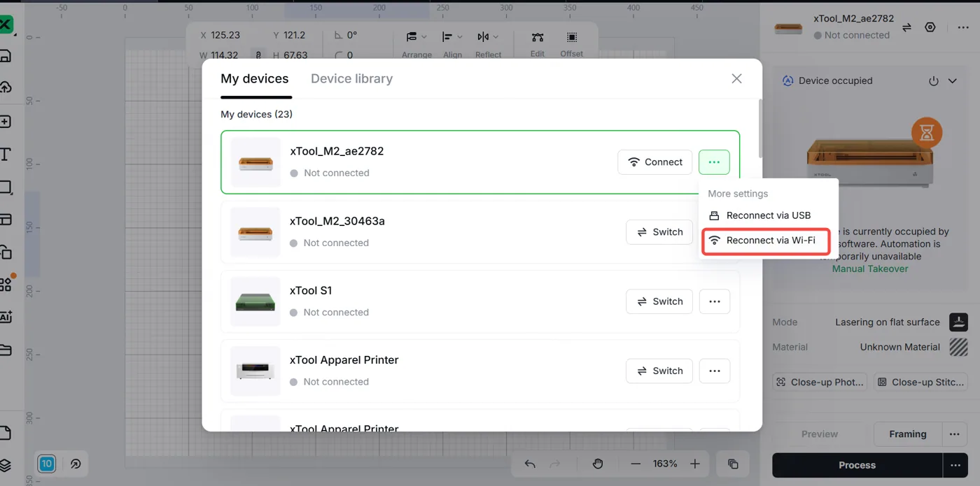Image resolution: width=980 pixels, height=486 pixels.
Task: Click the black Process button
Action: tap(857, 465)
